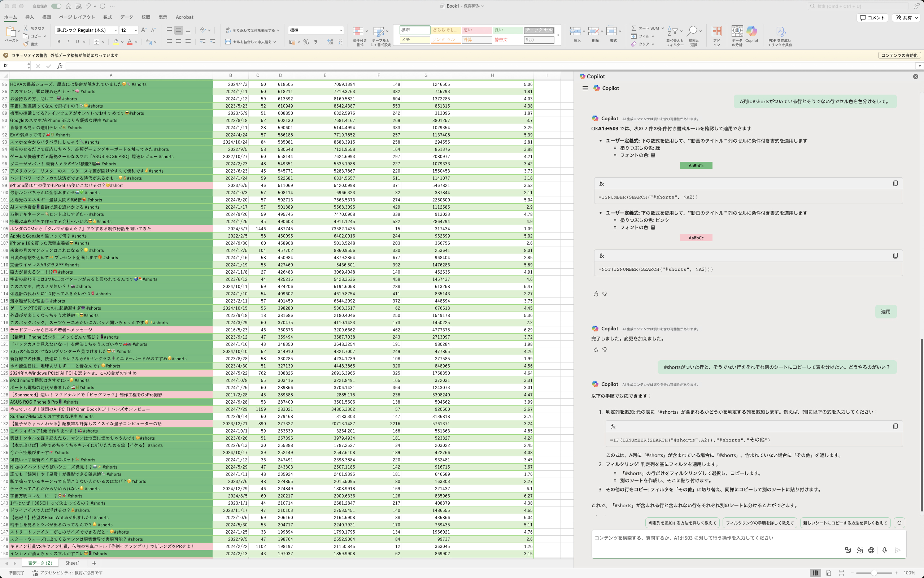Image resolution: width=924 pixels, height=578 pixels.
Task: Click the thumbs-up under 完了しました message
Action: point(596,349)
